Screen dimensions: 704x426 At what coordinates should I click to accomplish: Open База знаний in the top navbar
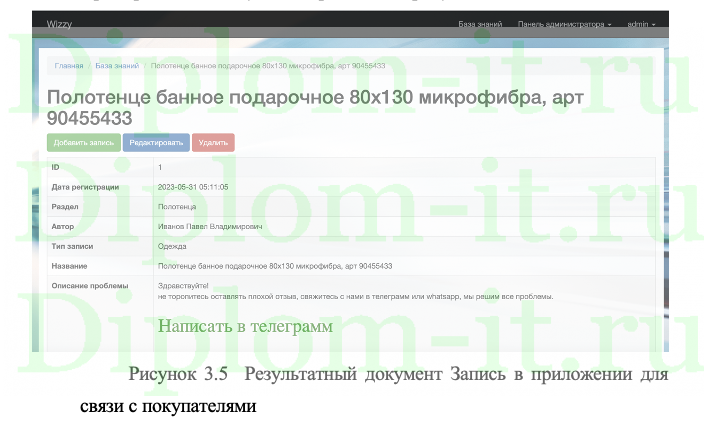[480, 24]
